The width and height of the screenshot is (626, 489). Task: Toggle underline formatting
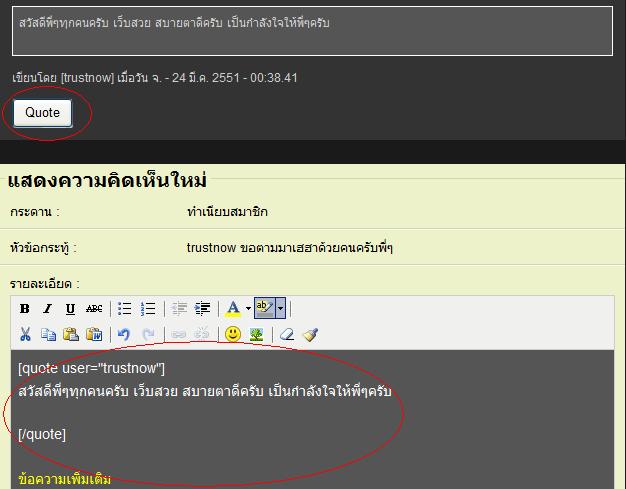click(70, 309)
